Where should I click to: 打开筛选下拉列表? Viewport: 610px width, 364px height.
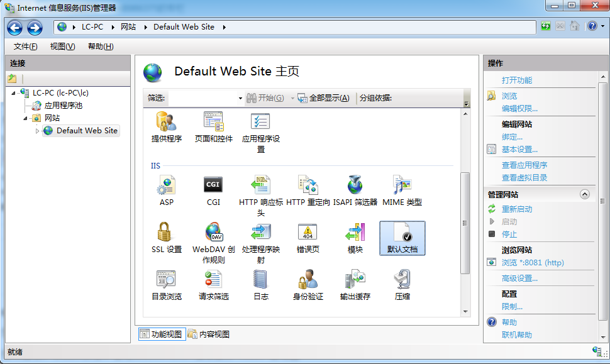pyautogui.click(x=240, y=98)
